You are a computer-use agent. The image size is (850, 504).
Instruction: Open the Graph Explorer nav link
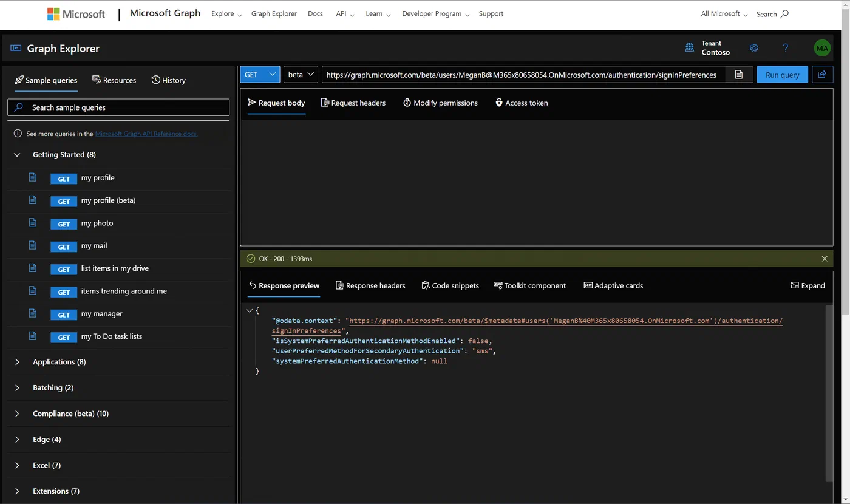tap(274, 13)
